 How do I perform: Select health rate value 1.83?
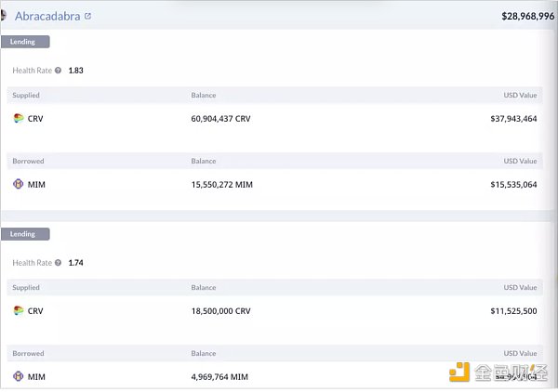pos(76,71)
